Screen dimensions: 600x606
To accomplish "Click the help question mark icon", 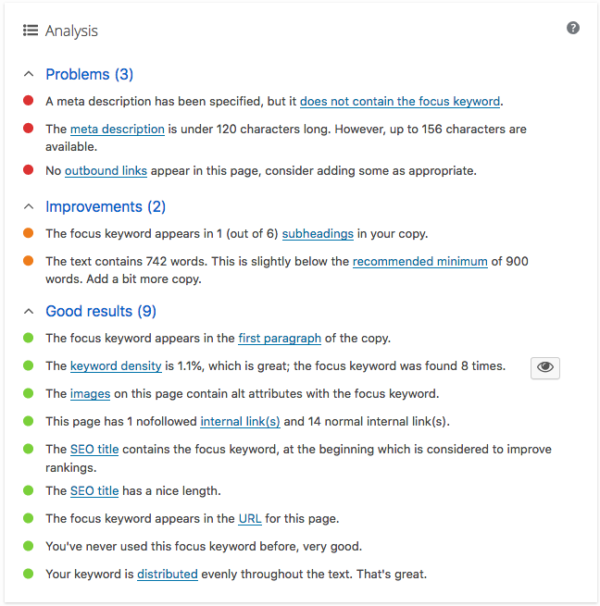I will (x=573, y=28).
